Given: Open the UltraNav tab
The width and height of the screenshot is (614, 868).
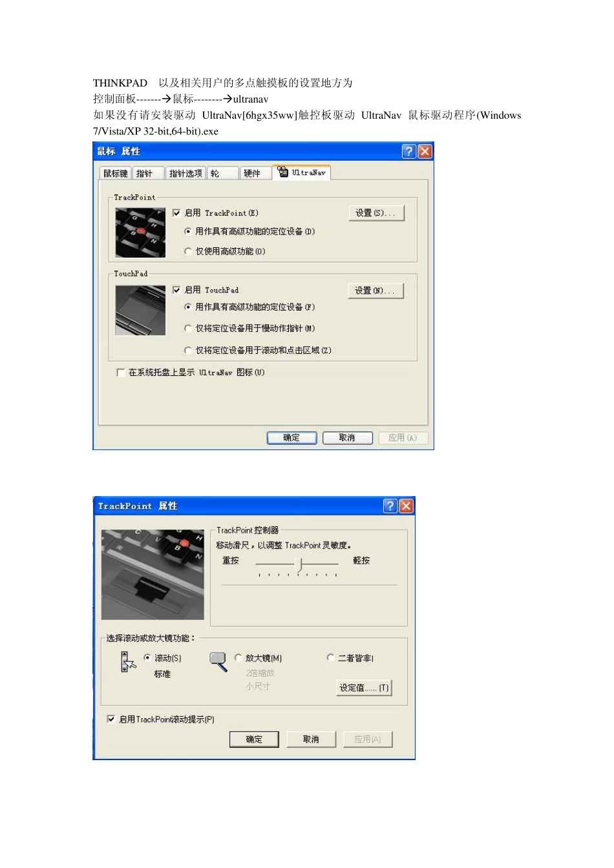Looking at the screenshot, I should [x=301, y=172].
